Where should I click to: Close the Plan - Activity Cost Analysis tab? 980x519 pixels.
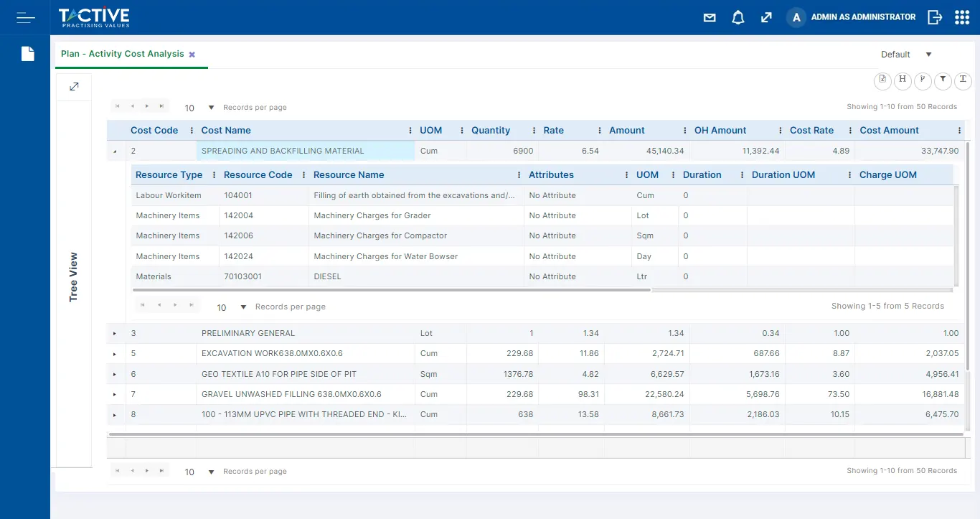(192, 55)
